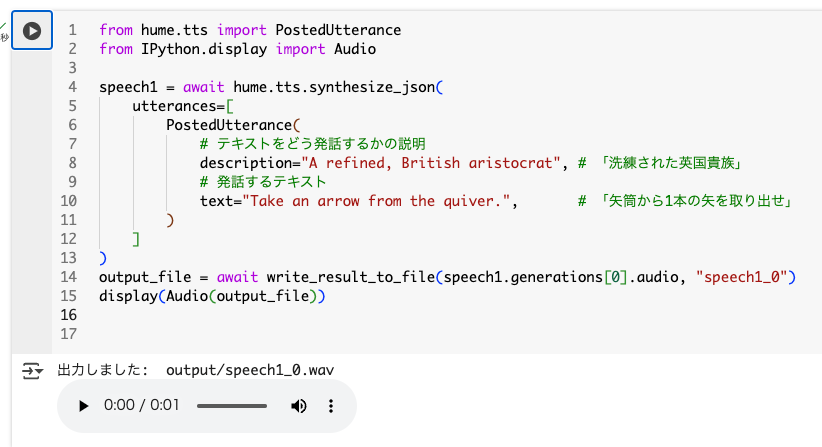Click line number 16 in the gutter
822x447 pixels.
tap(68, 315)
